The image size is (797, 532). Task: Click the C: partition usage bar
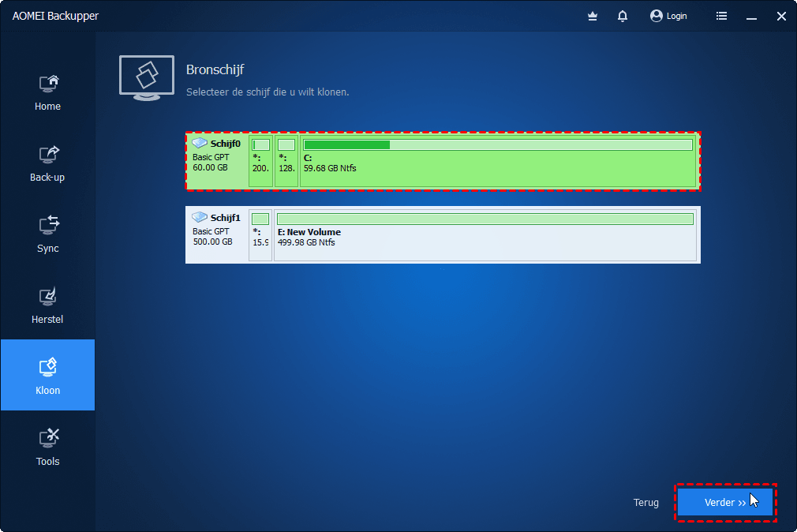tap(498, 145)
